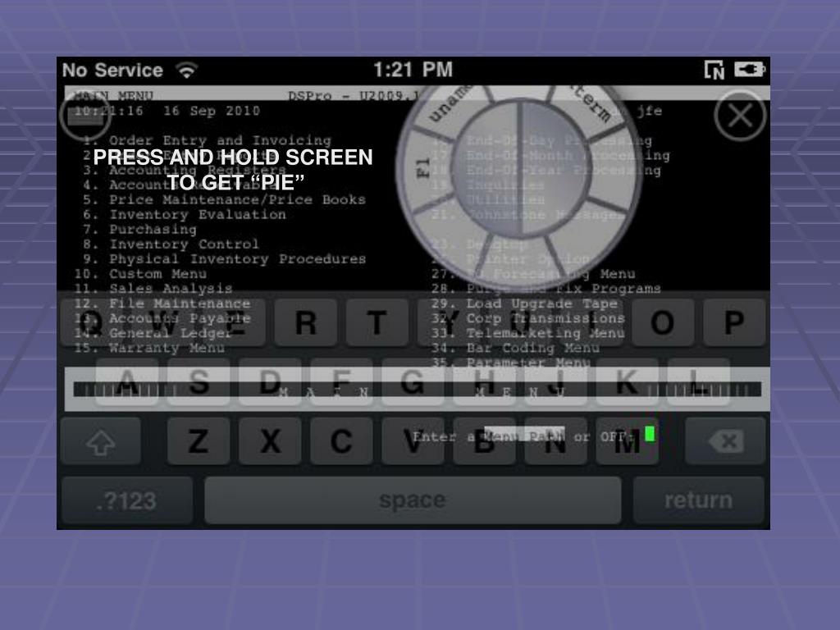Screen dimensions: 840x630
Task: Tap the Wi-Fi signal icon in status bar
Action: pos(187,71)
